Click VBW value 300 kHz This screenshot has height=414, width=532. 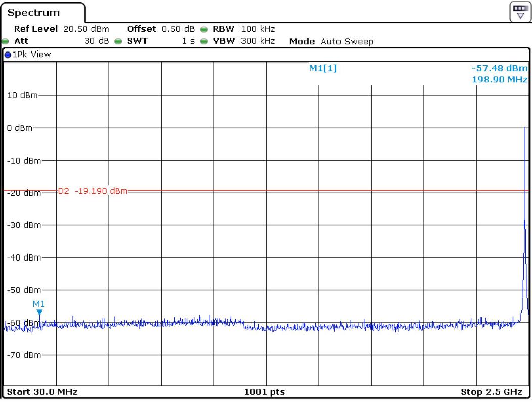(258, 41)
